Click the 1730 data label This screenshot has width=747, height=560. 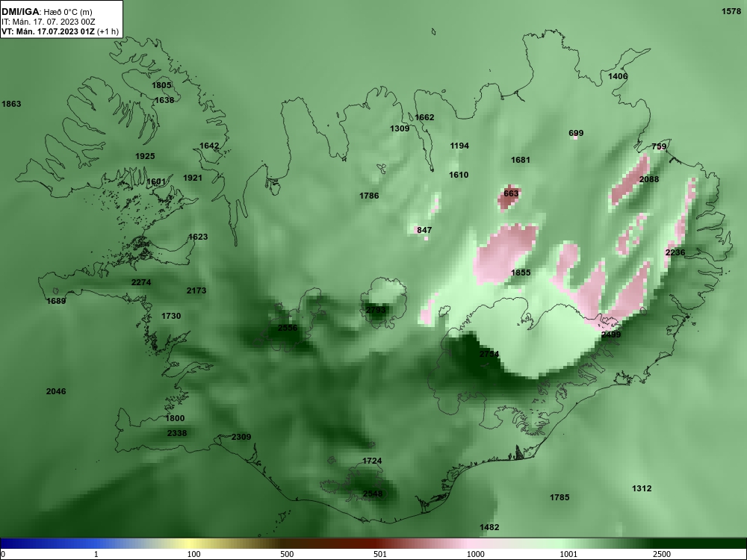171,316
